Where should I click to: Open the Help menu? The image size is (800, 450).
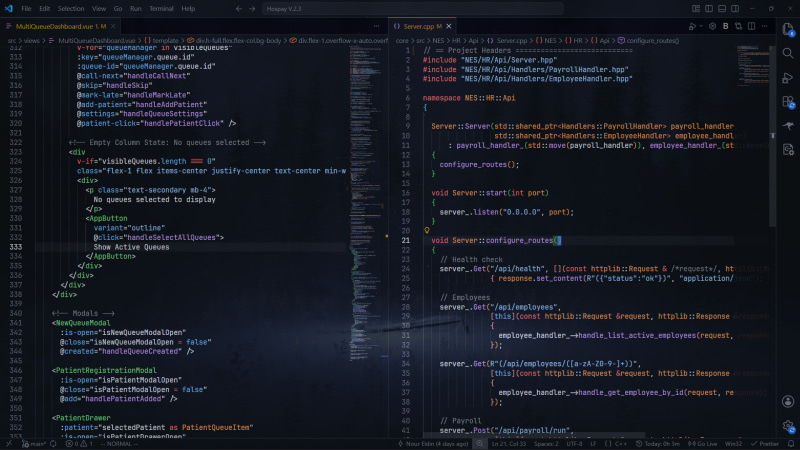click(x=188, y=9)
